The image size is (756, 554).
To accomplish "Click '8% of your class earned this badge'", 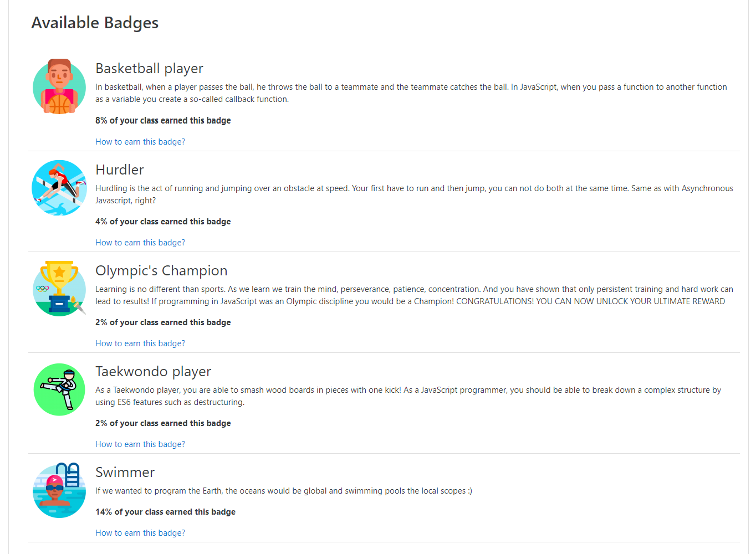I will (x=163, y=120).
